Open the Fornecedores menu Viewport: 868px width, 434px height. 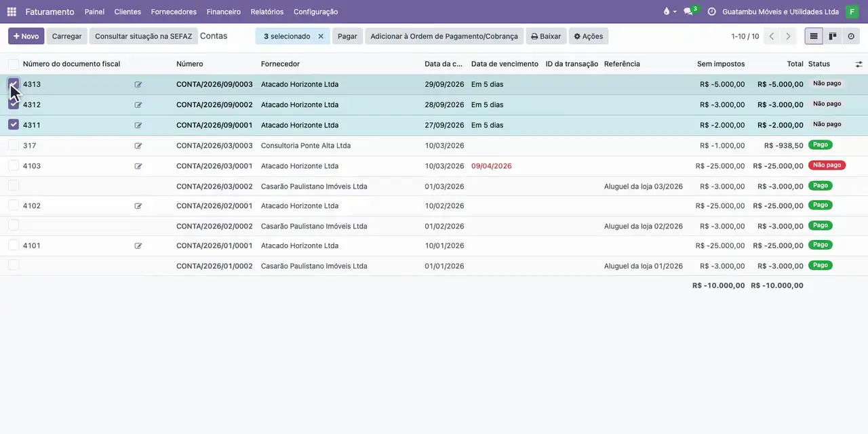(x=174, y=12)
